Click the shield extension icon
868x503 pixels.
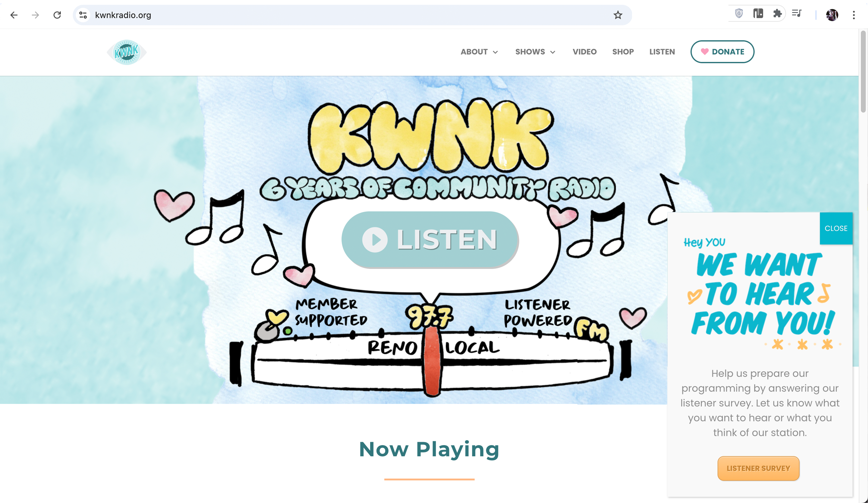pyautogui.click(x=739, y=14)
